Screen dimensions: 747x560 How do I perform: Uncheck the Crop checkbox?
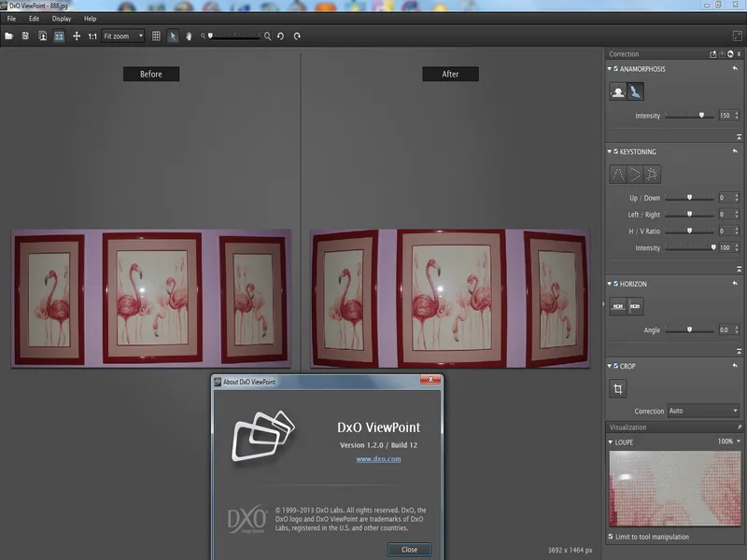point(615,366)
